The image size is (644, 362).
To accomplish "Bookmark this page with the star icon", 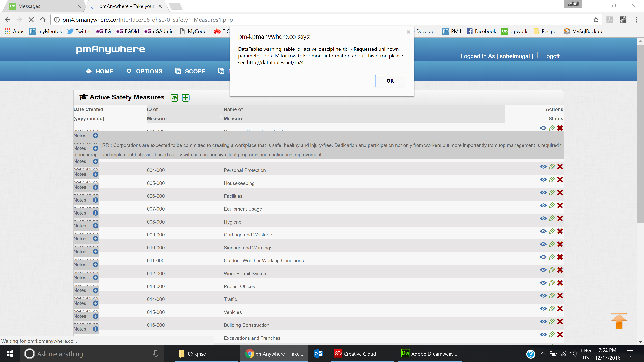I will coord(596,20).
